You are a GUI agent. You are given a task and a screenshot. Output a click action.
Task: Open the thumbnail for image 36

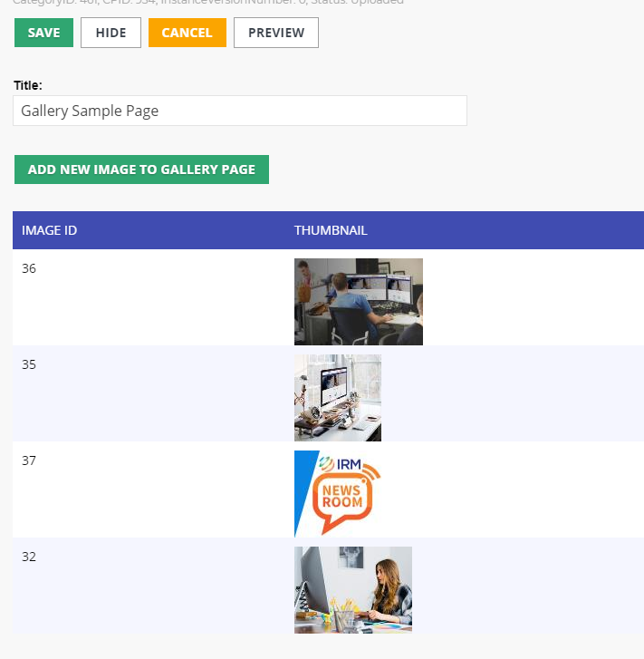359,302
